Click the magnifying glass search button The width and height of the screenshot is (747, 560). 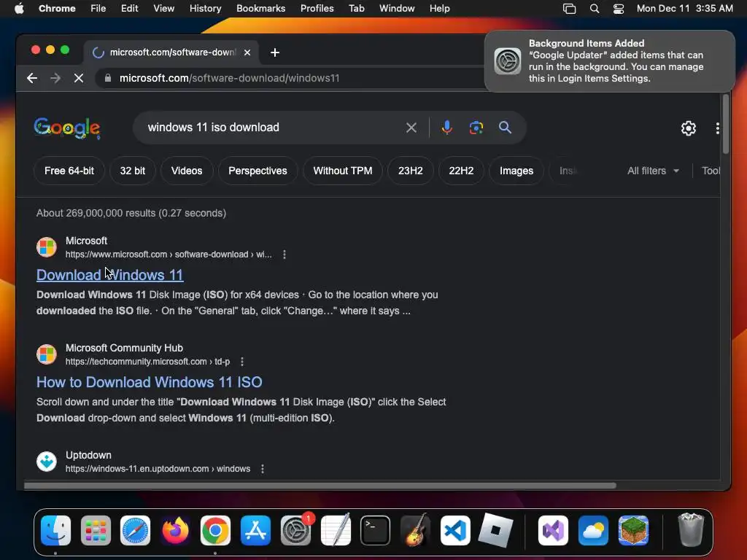point(505,128)
